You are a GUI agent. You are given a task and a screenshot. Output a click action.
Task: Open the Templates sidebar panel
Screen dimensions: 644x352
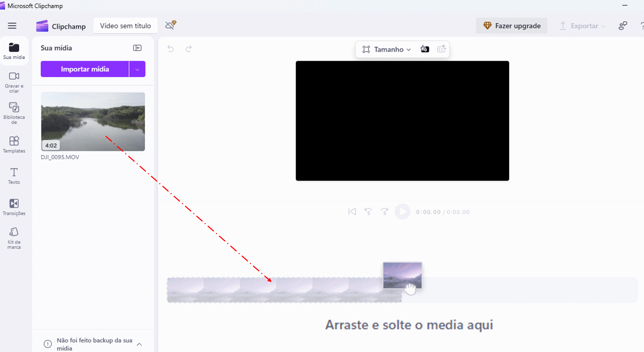(x=14, y=144)
